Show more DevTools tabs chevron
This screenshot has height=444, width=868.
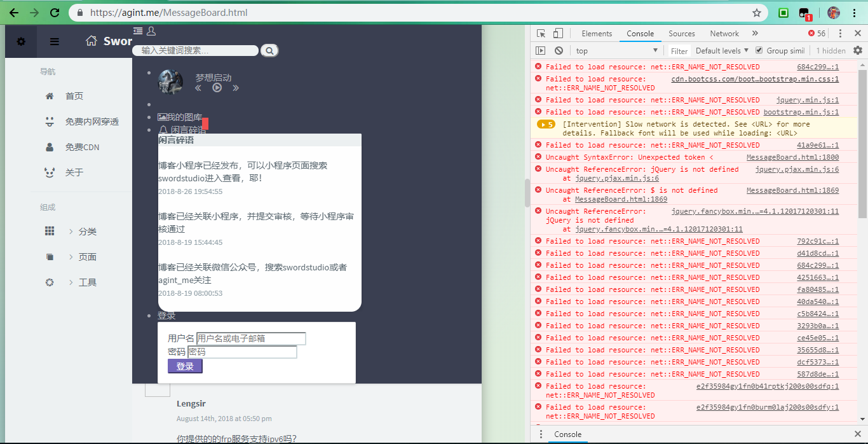coord(755,34)
